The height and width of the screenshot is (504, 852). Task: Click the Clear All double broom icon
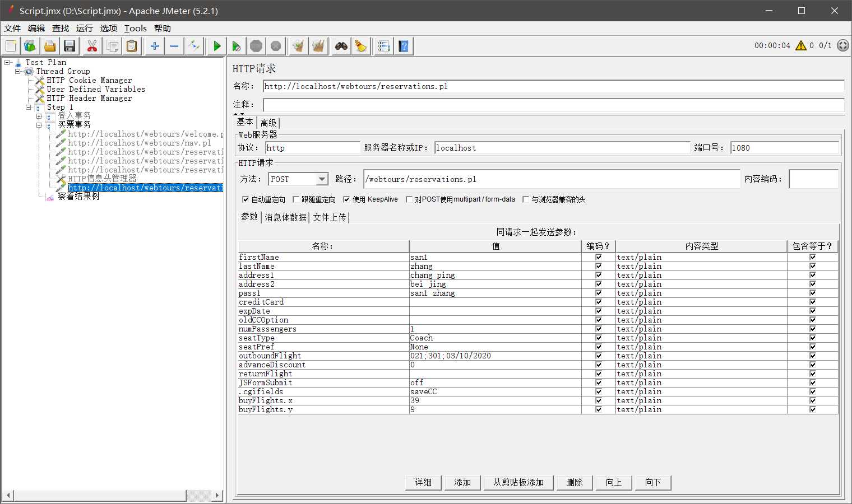pyautogui.click(x=318, y=46)
